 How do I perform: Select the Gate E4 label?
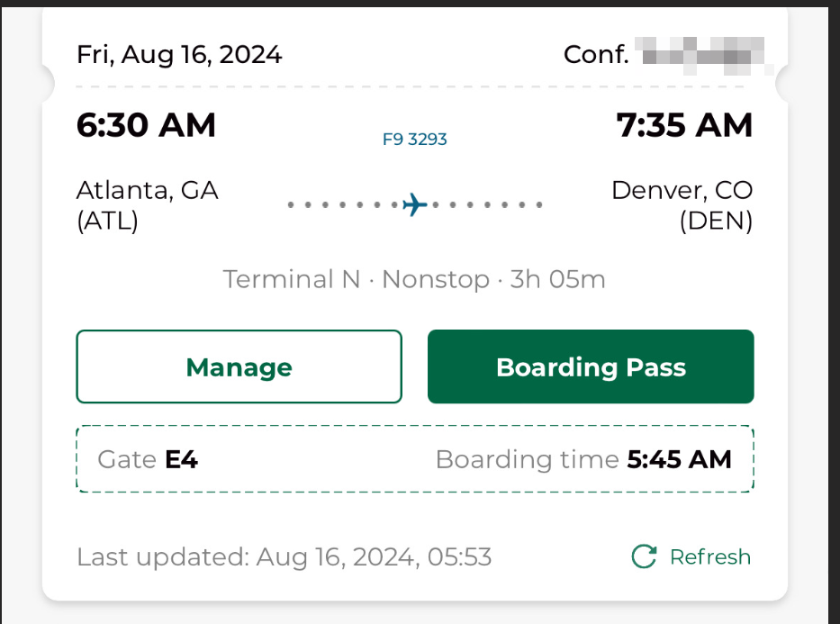click(148, 459)
